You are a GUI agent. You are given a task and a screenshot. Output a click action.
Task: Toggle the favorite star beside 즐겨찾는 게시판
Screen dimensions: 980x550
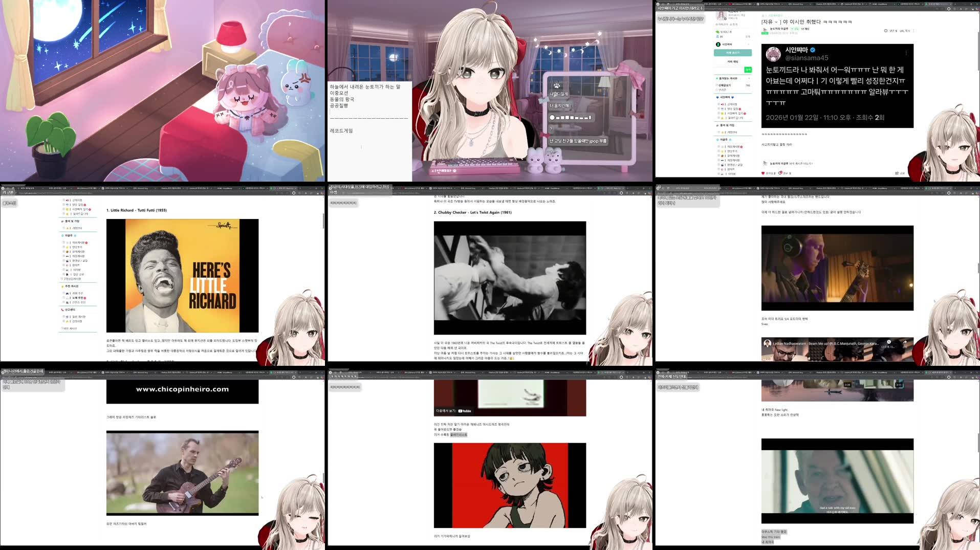[716, 78]
